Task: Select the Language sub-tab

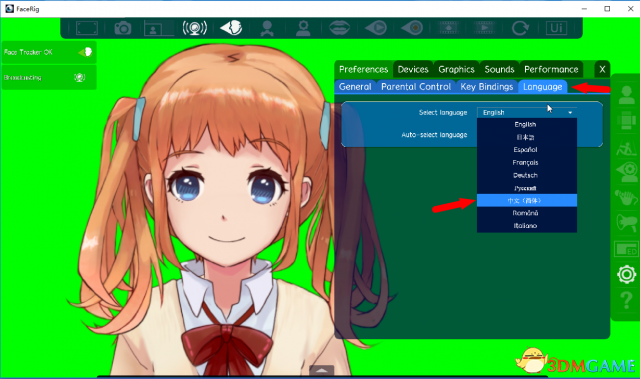Action: [542, 86]
